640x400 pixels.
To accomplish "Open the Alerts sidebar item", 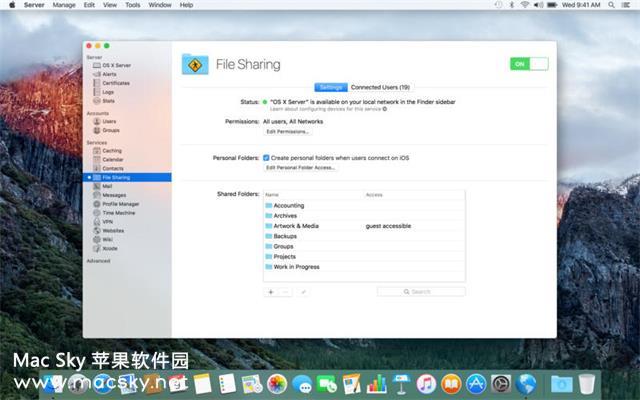I will coord(105,74).
